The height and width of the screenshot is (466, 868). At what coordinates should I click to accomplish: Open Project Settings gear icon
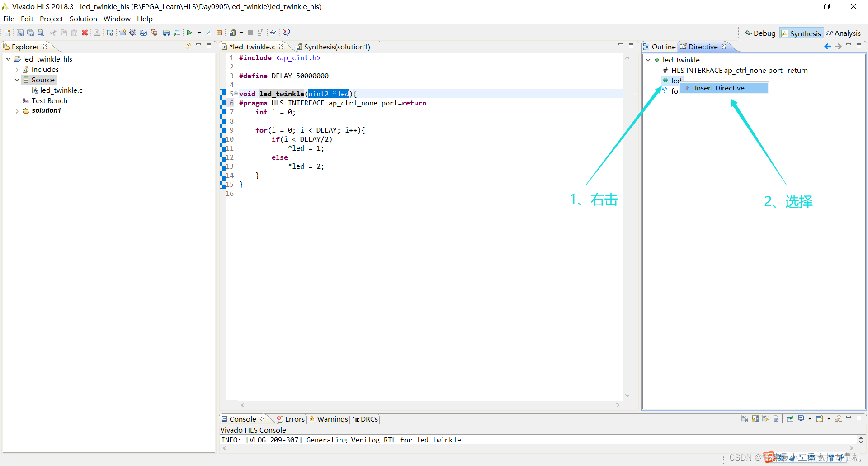point(132,33)
